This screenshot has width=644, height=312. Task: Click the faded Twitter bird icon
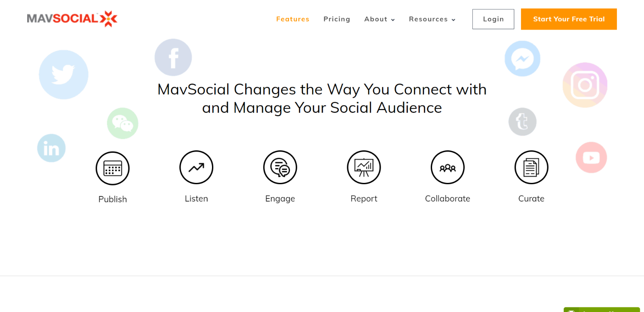64,75
